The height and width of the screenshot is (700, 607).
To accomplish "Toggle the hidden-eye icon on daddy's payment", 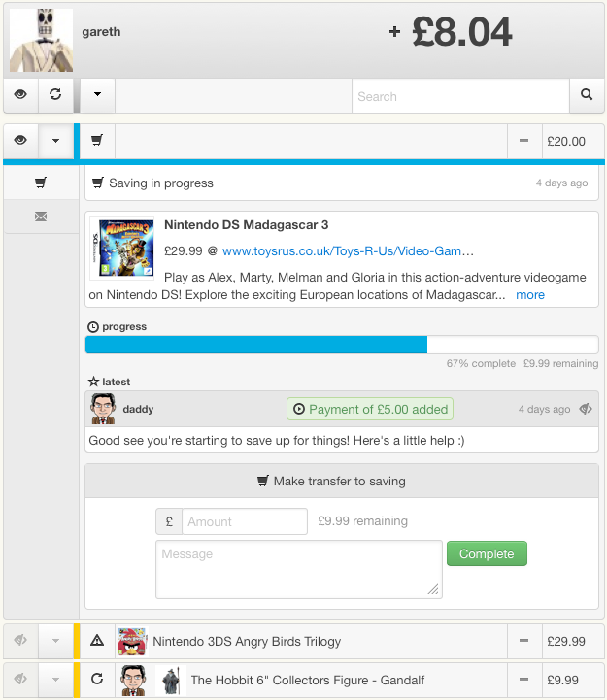I will click(586, 409).
